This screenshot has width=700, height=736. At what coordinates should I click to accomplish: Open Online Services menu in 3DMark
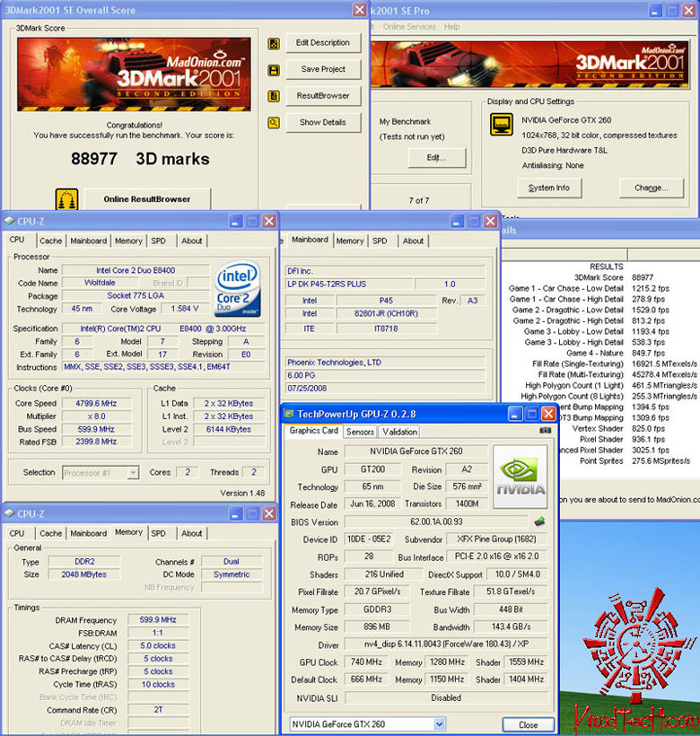(x=409, y=27)
